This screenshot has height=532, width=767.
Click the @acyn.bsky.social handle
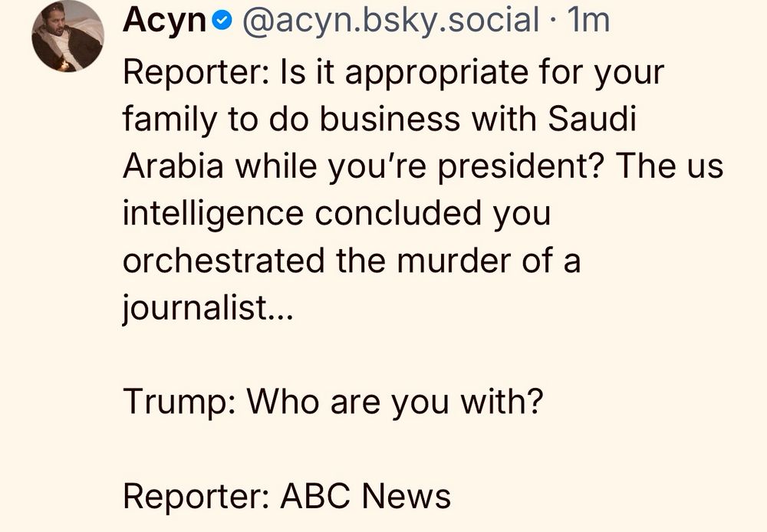[391, 21]
